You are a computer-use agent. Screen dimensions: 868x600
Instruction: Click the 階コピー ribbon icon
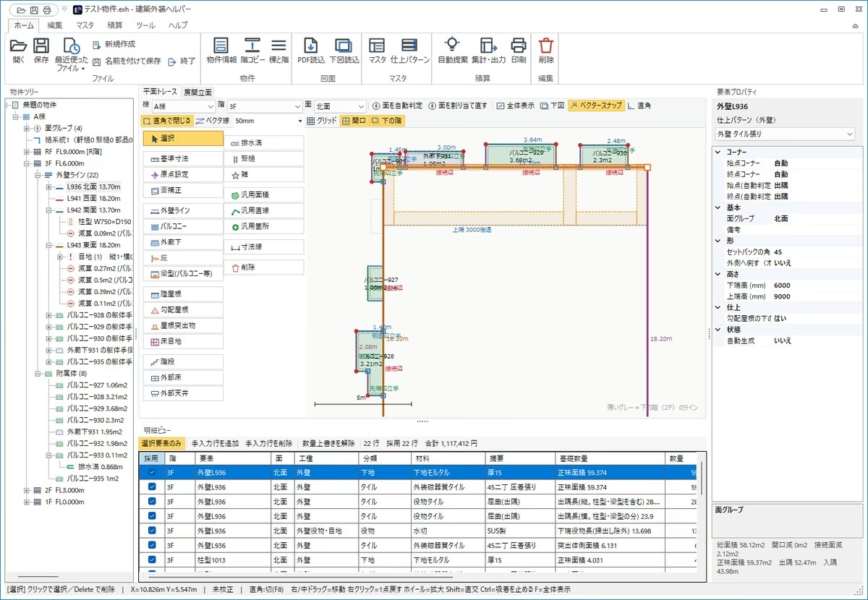tap(252, 52)
